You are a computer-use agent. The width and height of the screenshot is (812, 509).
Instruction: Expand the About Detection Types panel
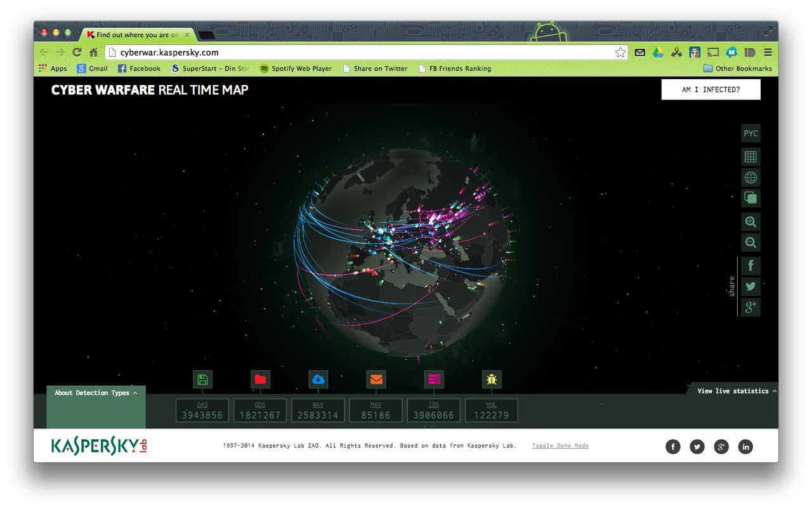point(96,393)
